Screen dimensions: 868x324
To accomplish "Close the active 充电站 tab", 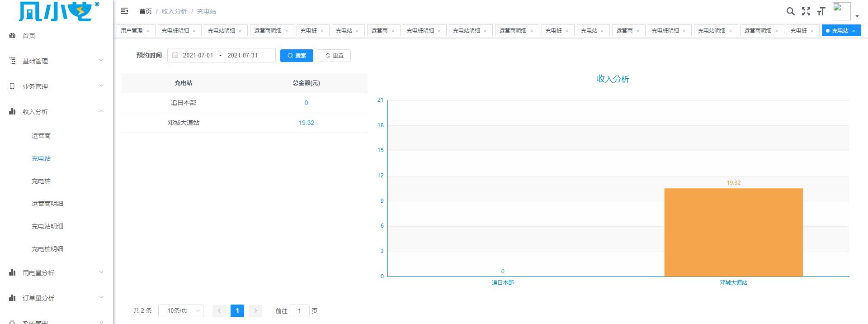I will [x=854, y=31].
